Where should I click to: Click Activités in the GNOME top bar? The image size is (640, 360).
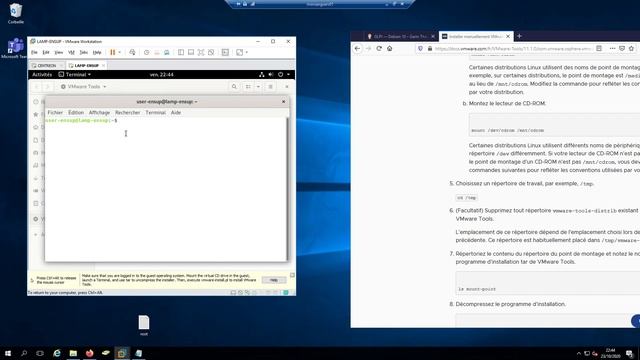42,75
